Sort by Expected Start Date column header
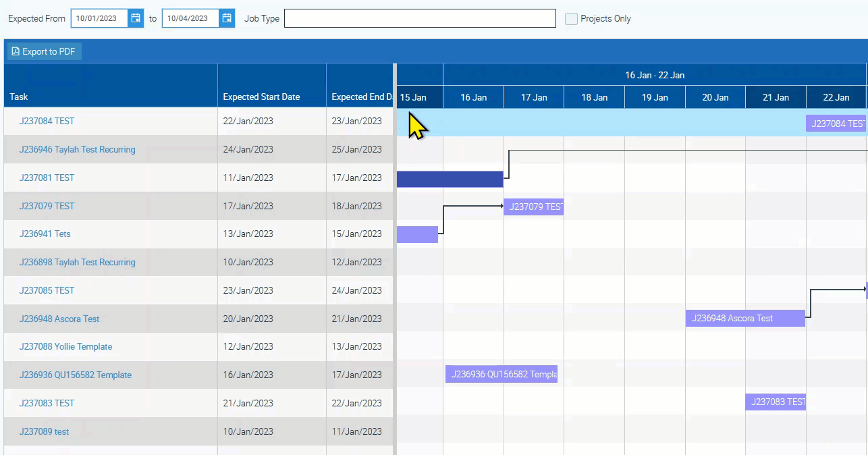 [x=261, y=97]
